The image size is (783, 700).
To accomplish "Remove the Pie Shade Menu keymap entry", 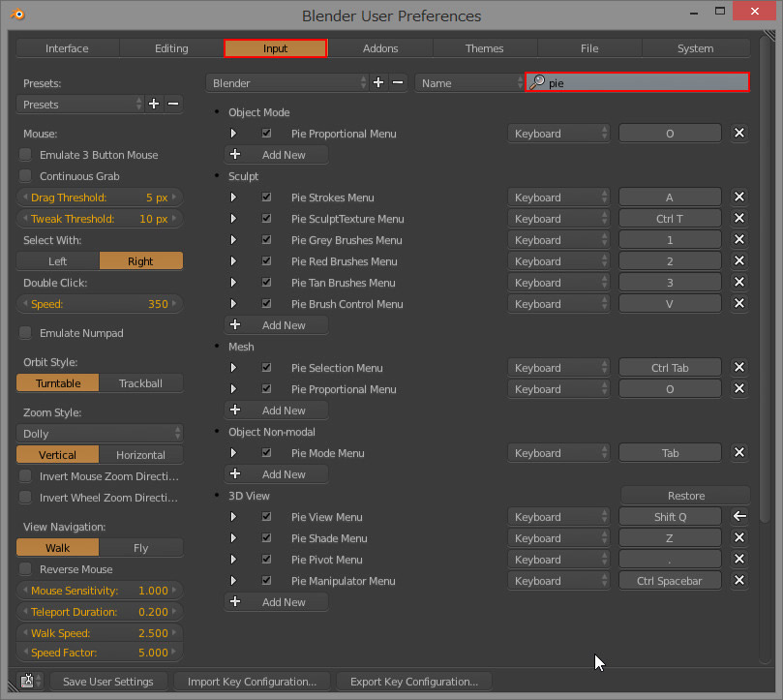I will [739, 538].
